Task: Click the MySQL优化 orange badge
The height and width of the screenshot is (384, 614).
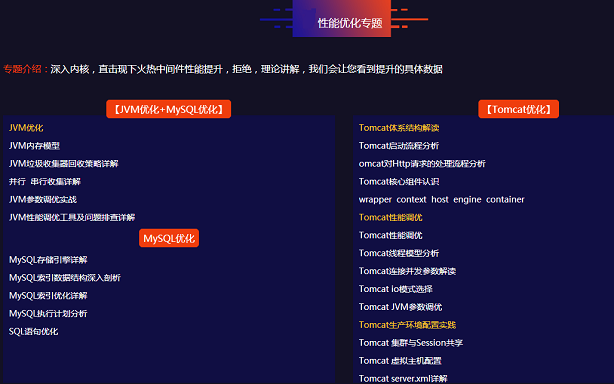Action: [169, 238]
